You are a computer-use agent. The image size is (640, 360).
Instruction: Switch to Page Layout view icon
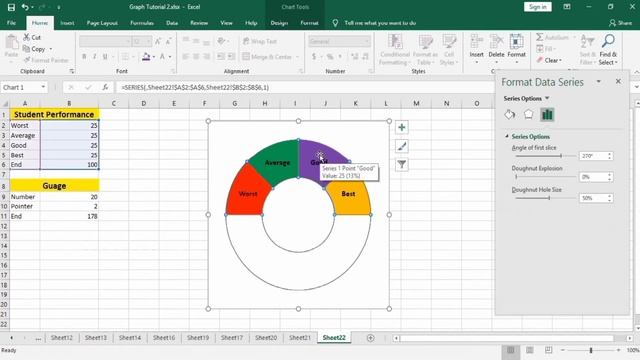coord(529,350)
